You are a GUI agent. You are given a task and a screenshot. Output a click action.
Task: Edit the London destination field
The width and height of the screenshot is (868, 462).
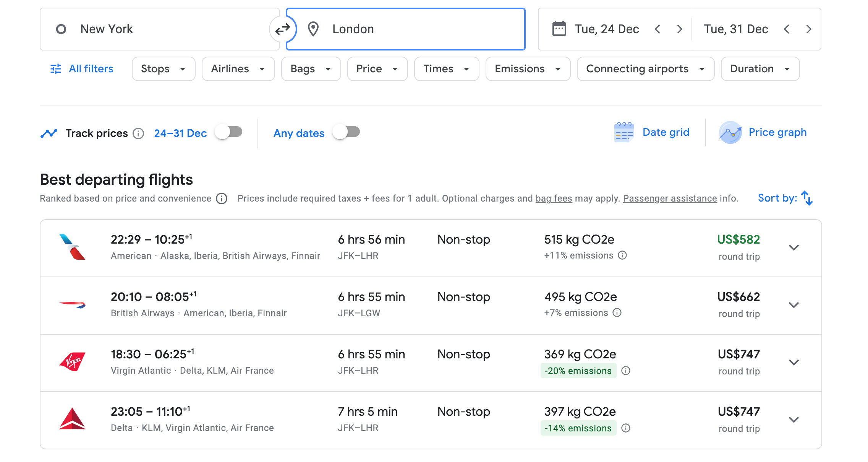(x=406, y=29)
